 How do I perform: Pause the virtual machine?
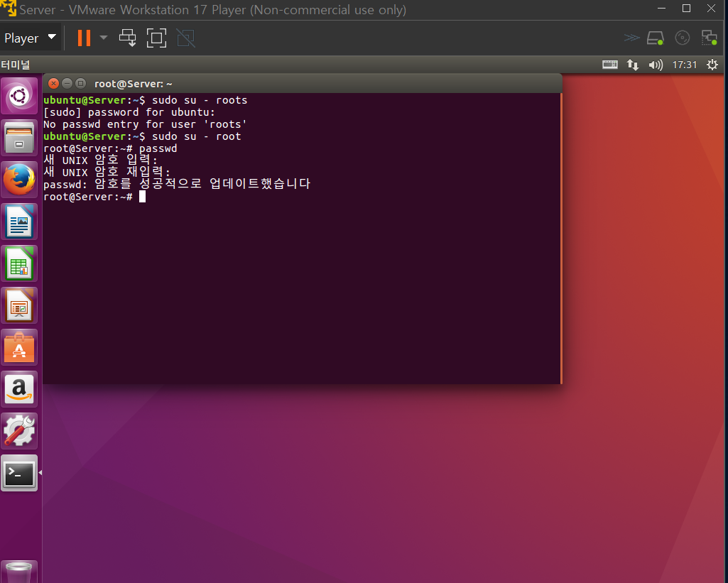point(84,38)
